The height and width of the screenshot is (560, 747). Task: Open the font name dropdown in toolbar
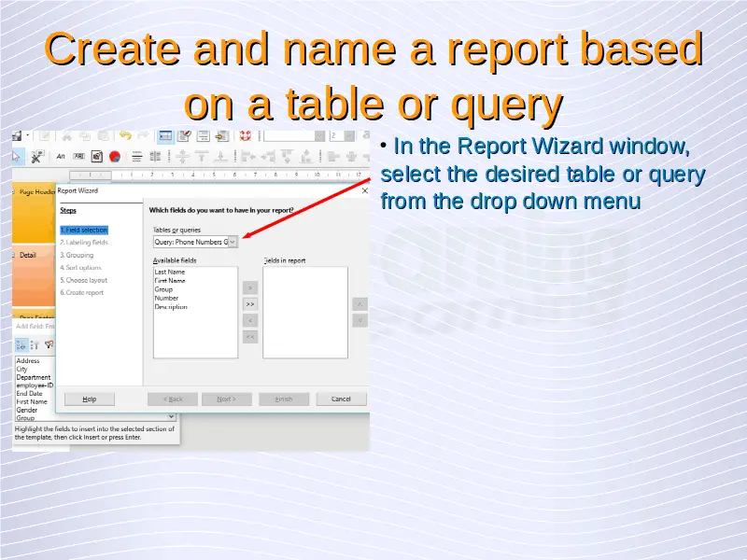click(319, 136)
